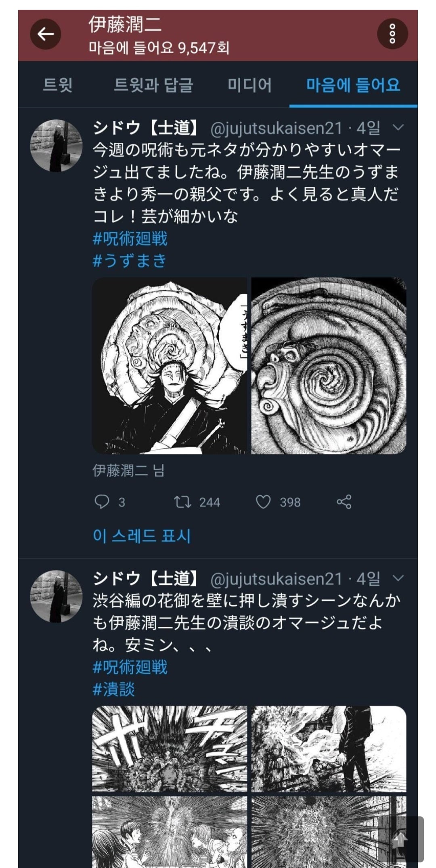
Task: Open the #うずまき hashtag link
Action: 130,261
